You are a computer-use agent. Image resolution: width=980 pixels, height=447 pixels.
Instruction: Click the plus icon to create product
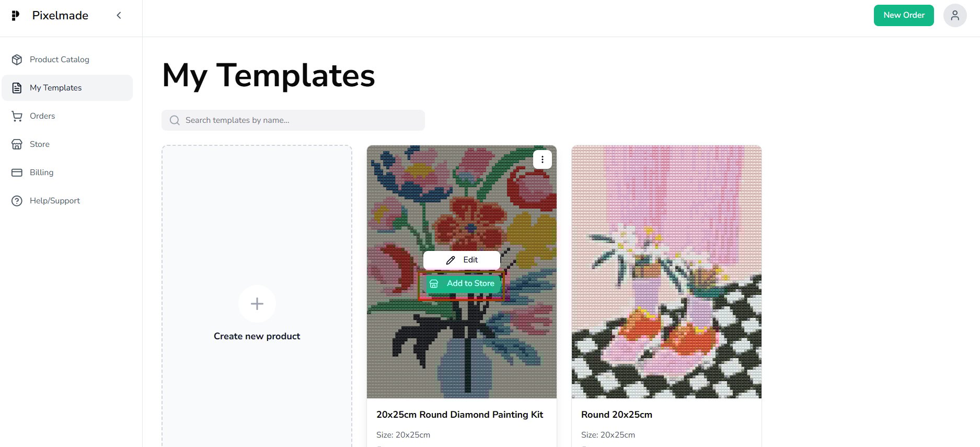click(257, 304)
